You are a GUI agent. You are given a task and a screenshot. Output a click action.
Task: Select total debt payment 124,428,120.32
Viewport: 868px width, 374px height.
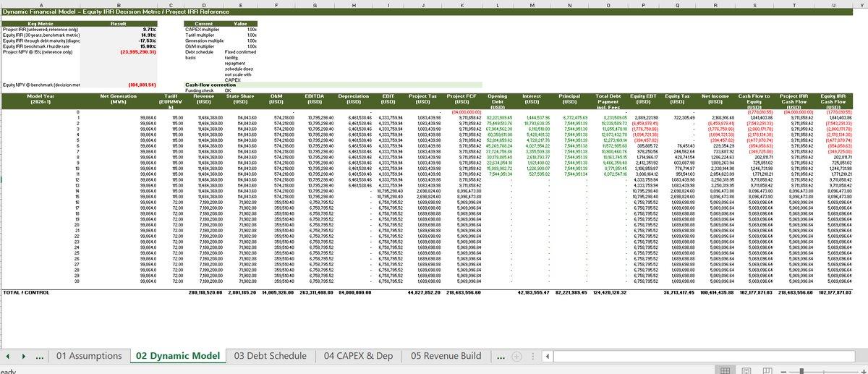coord(610,292)
